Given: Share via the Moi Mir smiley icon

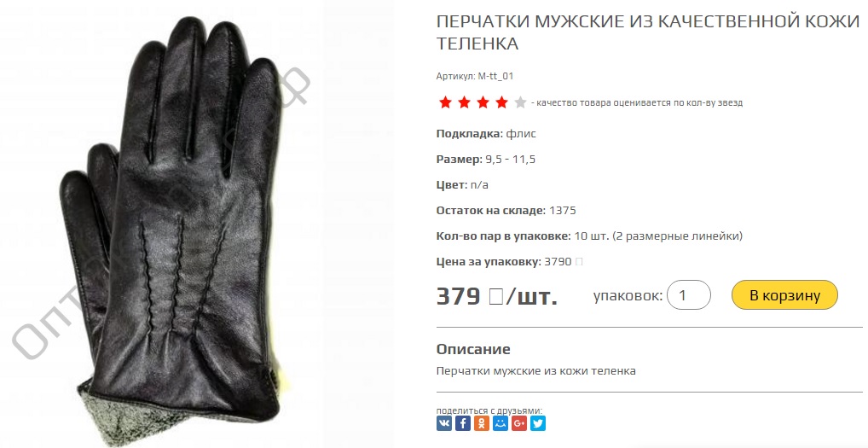Looking at the screenshot, I should tap(501, 423).
